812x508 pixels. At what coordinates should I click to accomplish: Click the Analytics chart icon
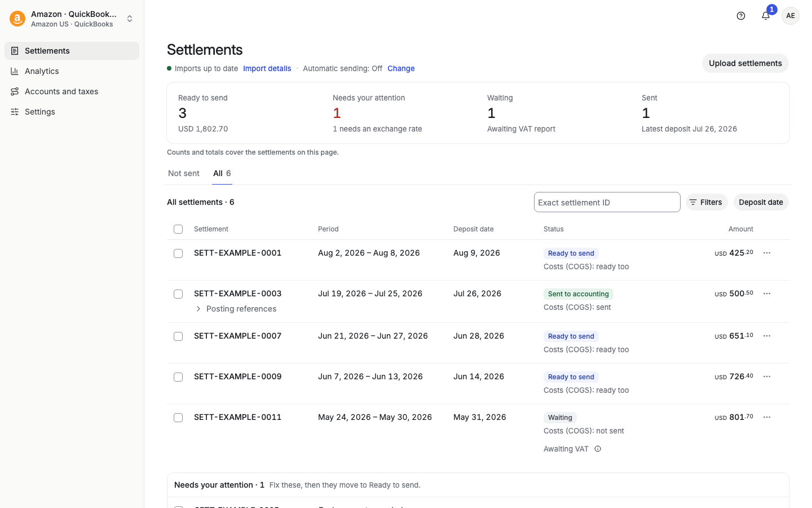15,71
